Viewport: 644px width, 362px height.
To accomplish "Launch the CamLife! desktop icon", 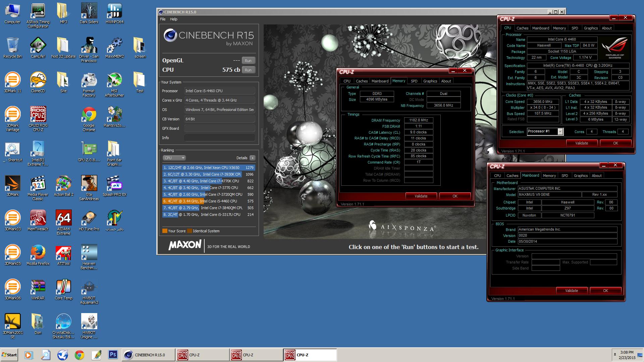I will coord(38,48).
